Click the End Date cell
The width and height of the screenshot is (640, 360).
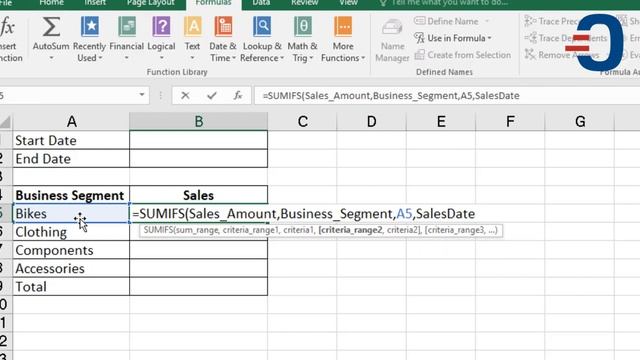(x=71, y=158)
